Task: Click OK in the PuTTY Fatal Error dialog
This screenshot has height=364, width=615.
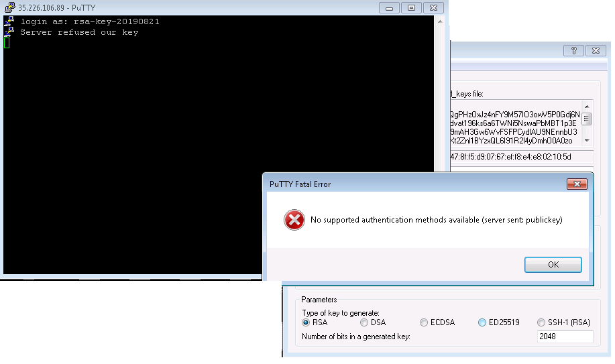Action: (x=553, y=265)
